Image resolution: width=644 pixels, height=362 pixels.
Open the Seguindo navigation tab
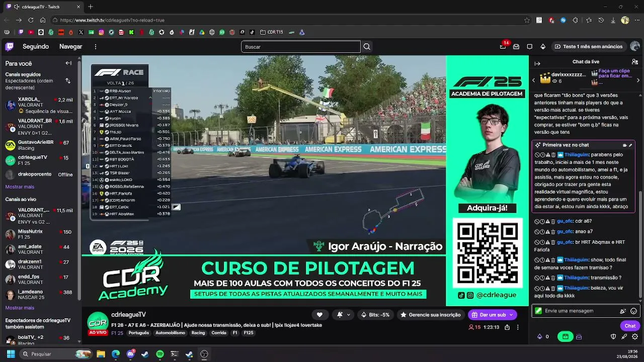[36, 46]
